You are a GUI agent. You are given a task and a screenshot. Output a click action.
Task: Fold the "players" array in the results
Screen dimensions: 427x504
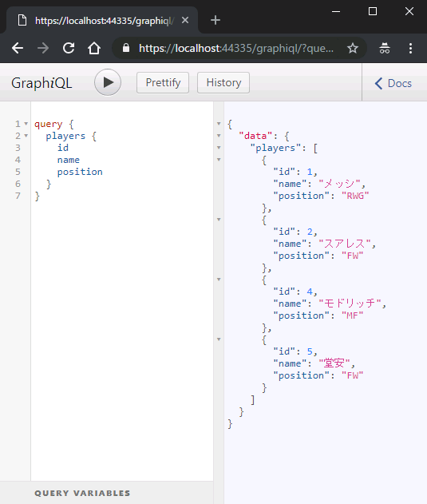tap(219, 148)
